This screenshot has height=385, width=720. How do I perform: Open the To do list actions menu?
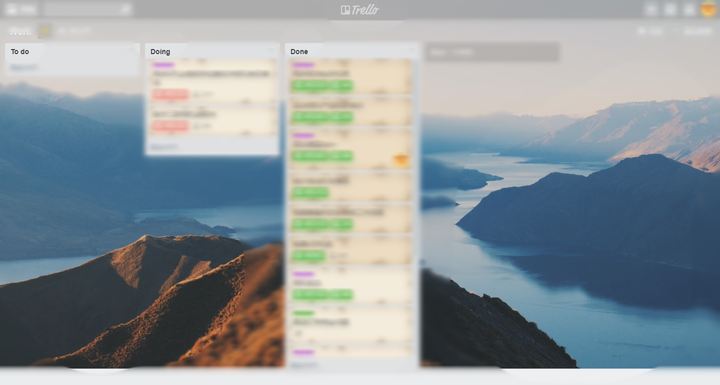click(132, 50)
